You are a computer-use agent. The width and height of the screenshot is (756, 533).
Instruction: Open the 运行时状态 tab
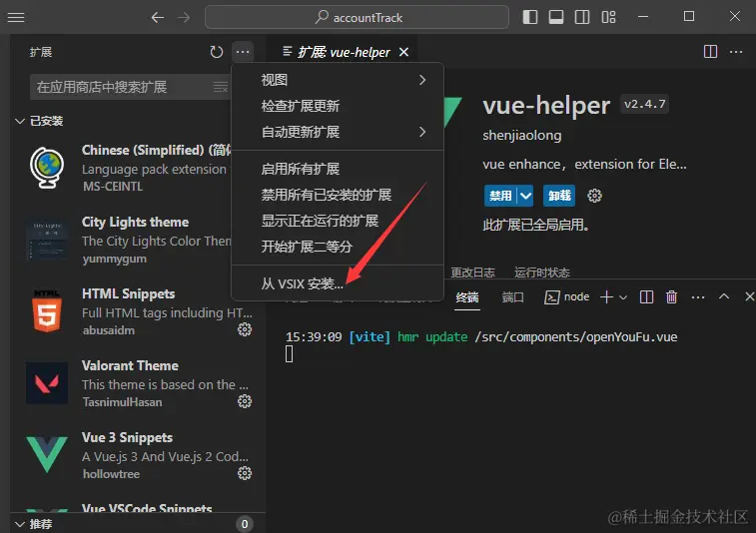542,272
